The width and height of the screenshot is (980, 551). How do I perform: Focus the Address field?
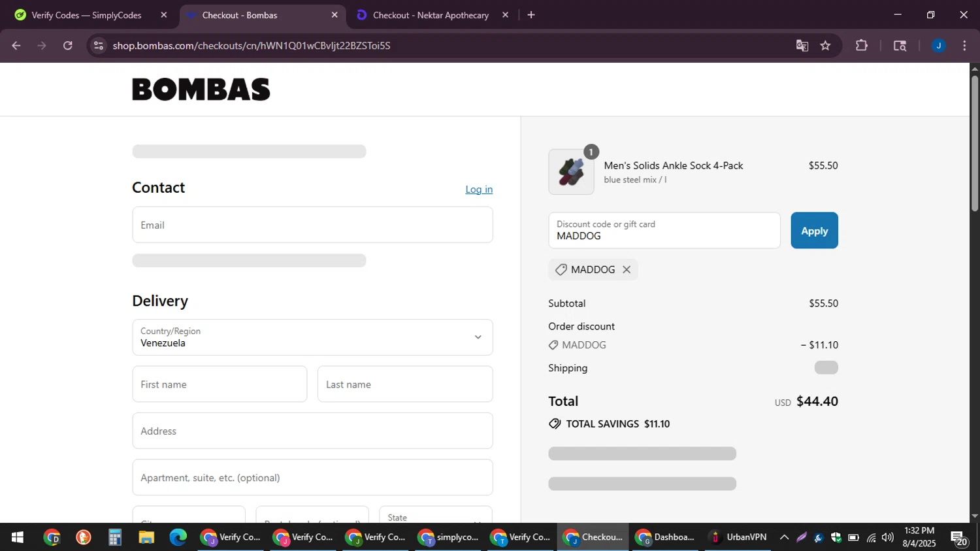click(x=312, y=431)
